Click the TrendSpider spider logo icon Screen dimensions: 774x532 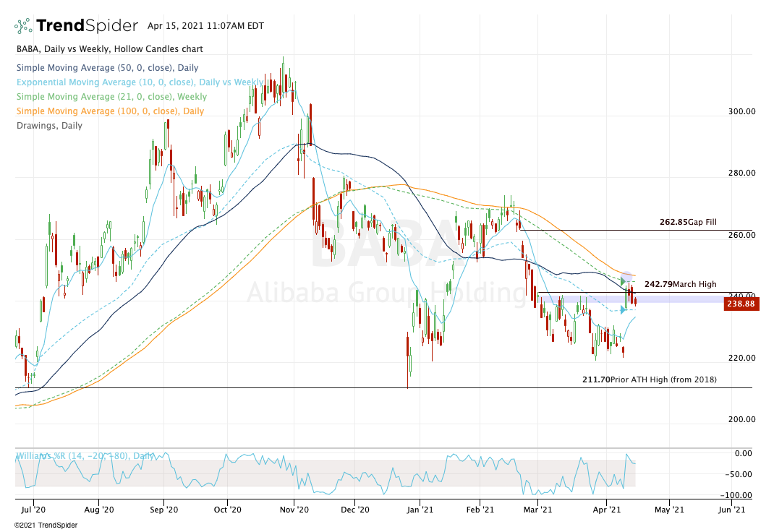[x=24, y=26]
